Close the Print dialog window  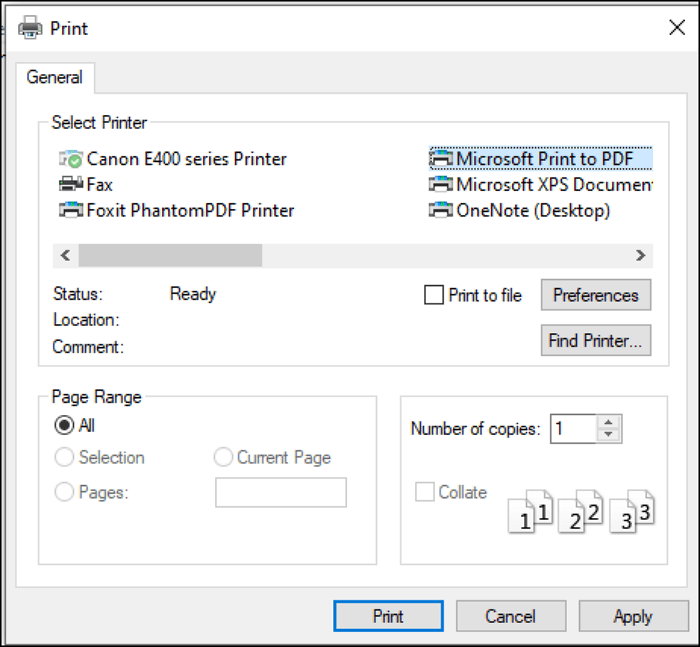point(677,28)
